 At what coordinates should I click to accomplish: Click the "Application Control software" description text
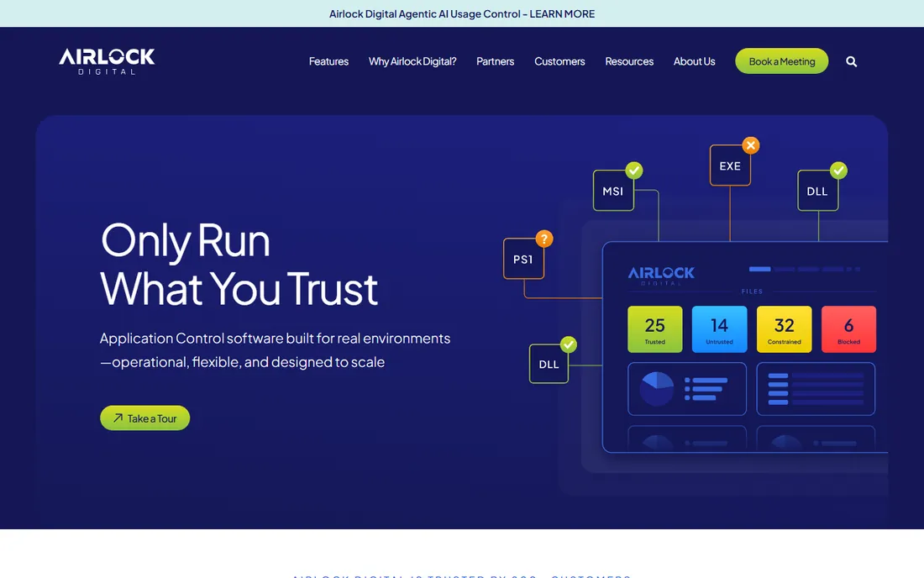tap(275, 350)
